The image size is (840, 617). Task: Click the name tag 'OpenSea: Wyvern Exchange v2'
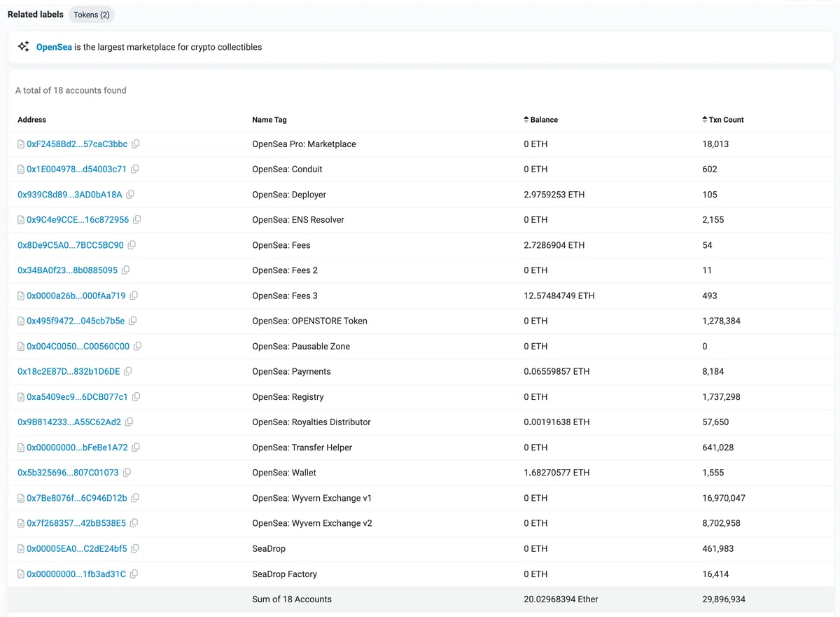point(312,523)
